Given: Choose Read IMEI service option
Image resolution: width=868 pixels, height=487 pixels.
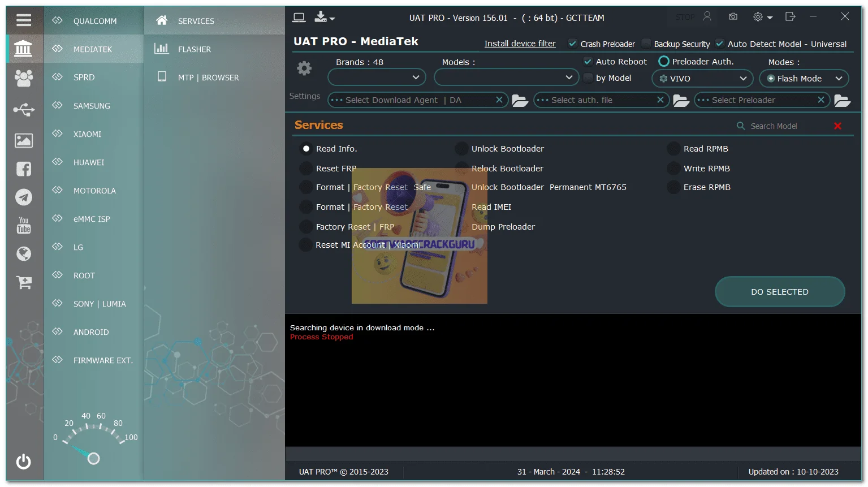Looking at the screenshot, I should tap(491, 207).
